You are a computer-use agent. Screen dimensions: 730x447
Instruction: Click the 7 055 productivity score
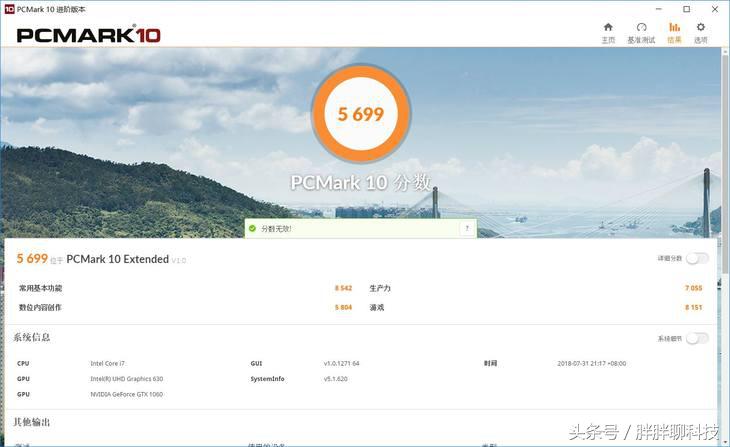tap(693, 288)
